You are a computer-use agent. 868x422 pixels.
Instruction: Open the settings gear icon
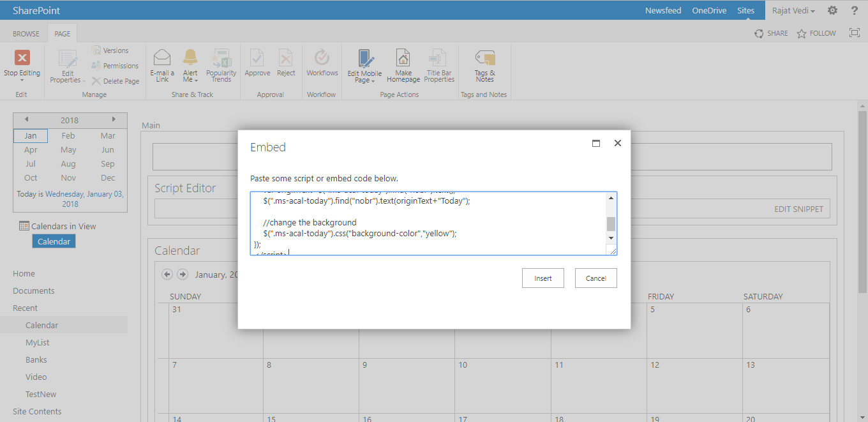point(832,10)
